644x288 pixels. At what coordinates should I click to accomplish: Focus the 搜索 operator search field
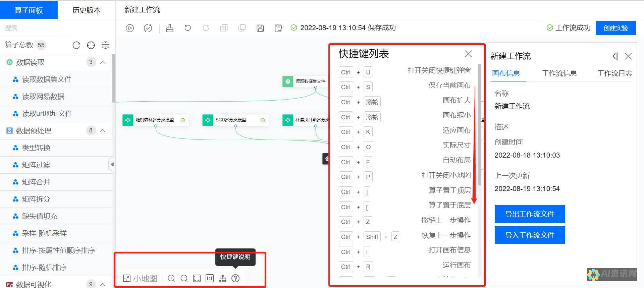(57, 28)
